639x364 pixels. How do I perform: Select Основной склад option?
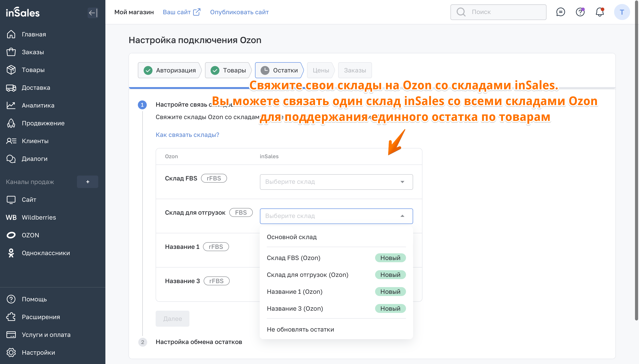point(292,237)
